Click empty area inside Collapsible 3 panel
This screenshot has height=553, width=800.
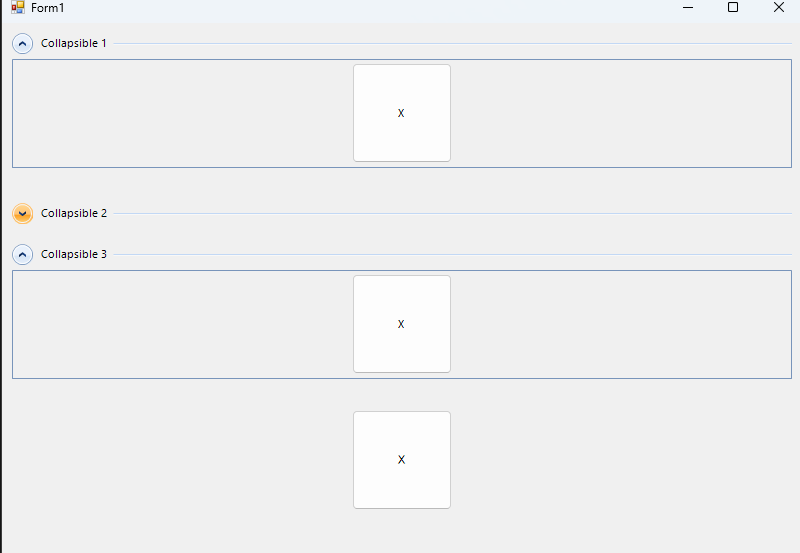tap(180, 325)
